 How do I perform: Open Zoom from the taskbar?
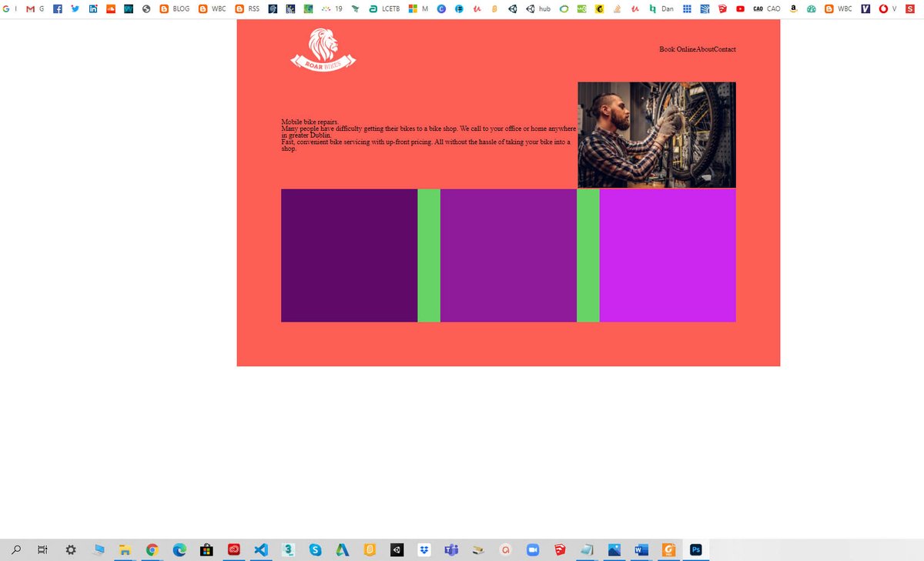pos(532,549)
